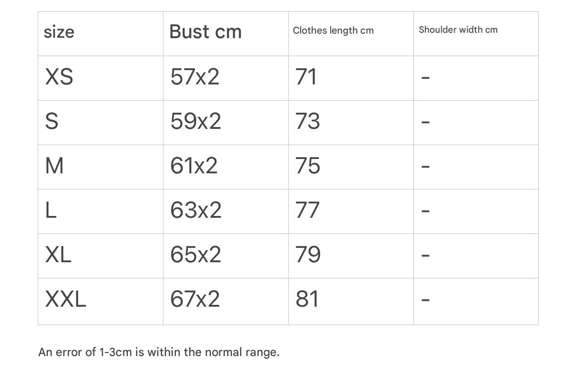The width and height of the screenshot is (575, 392).
Task: Select bust value 61x2
Action: tap(194, 166)
